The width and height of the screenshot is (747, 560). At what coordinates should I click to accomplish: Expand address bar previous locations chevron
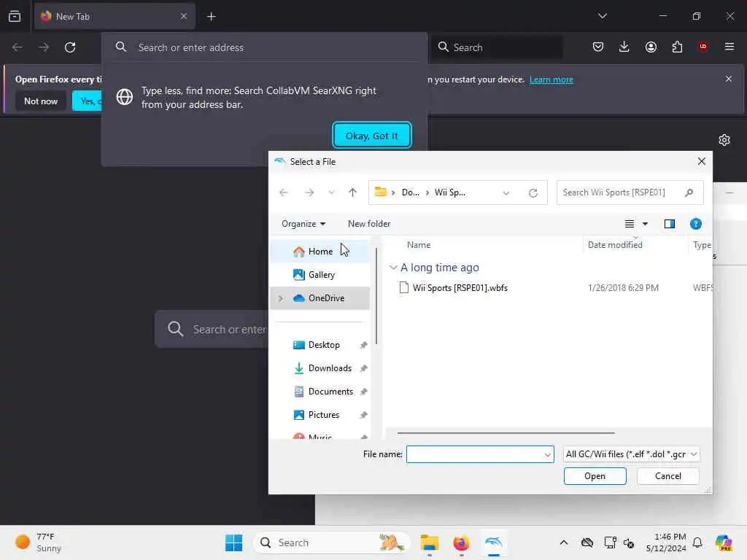click(x=506, y=192)
